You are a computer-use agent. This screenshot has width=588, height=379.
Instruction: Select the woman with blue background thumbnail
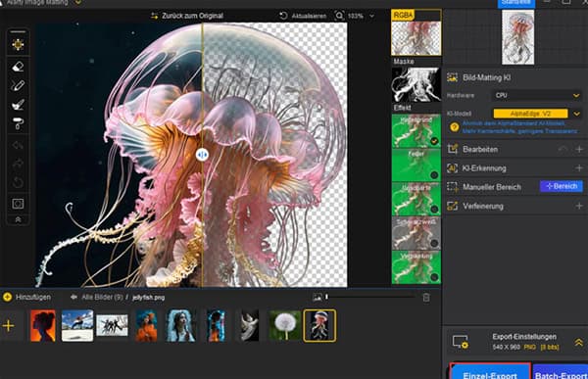coord(181,326)
